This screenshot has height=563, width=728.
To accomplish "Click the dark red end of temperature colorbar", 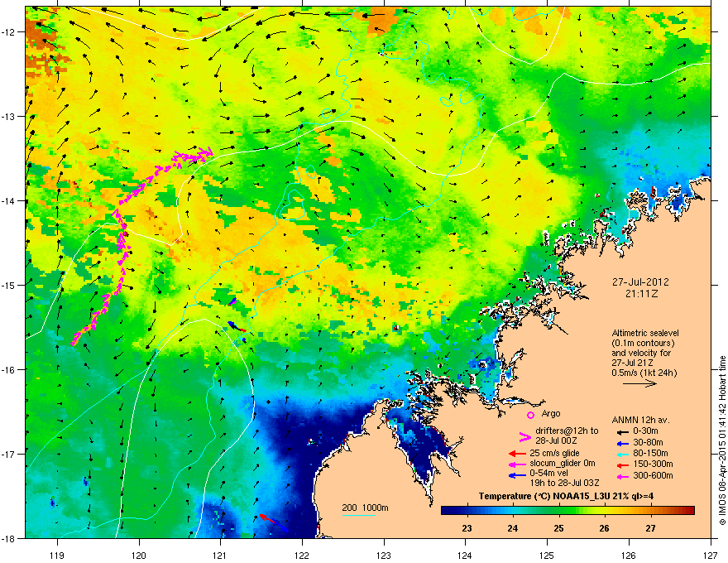I will pyautogui.click(x=691, y=511).
